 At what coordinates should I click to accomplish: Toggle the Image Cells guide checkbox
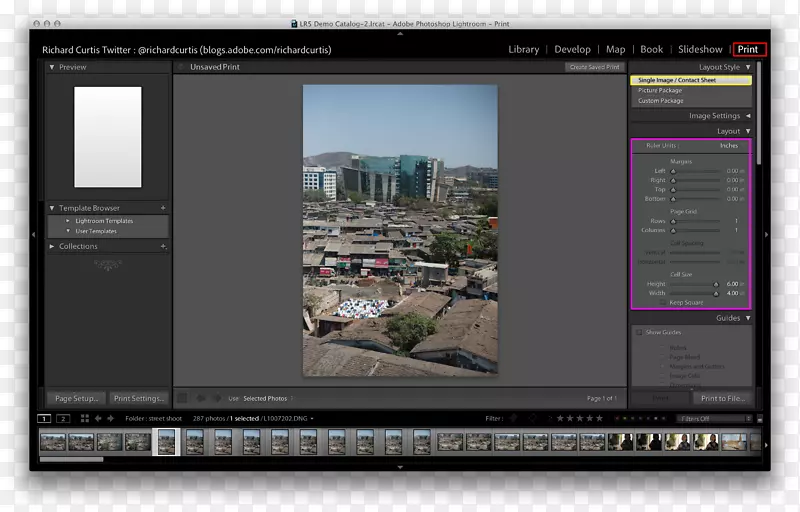[x=663, y=375]
